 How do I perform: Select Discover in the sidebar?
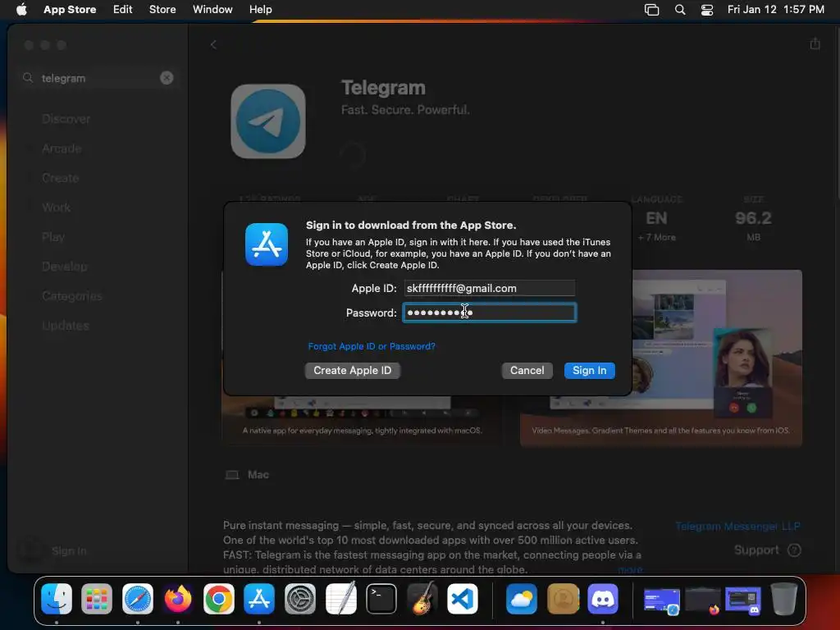[66, 119]
